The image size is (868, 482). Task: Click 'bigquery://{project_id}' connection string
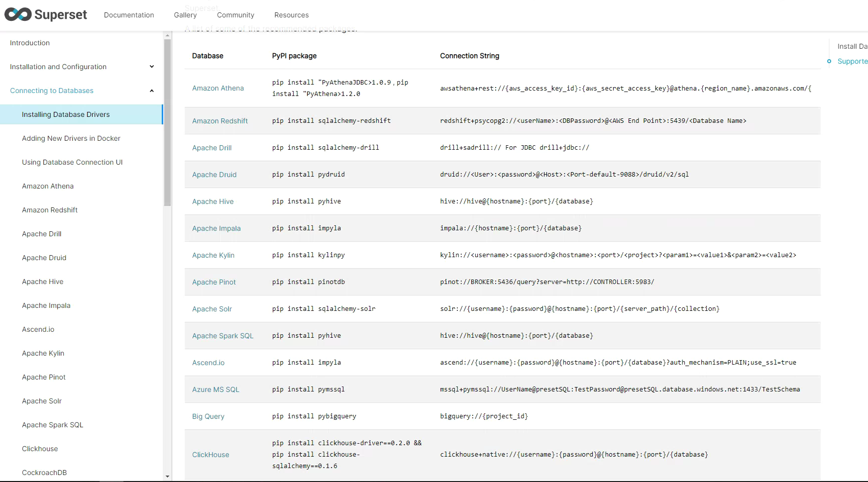(484, 416)
